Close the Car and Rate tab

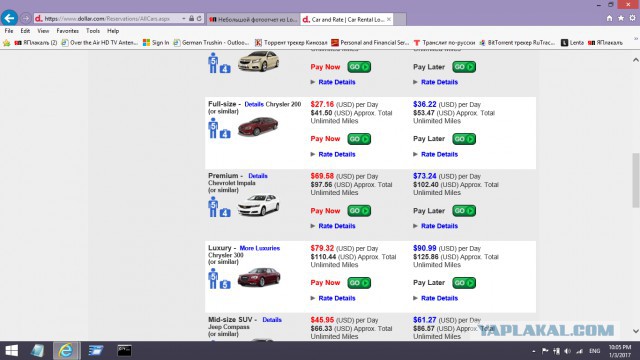[x=389, y=19]
